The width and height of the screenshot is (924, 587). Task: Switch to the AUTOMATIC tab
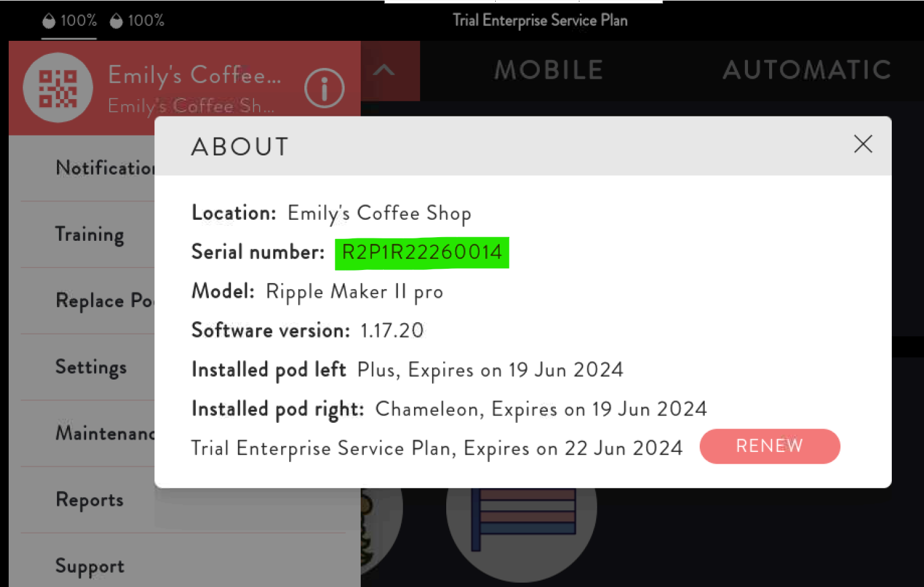click(807, 70)
